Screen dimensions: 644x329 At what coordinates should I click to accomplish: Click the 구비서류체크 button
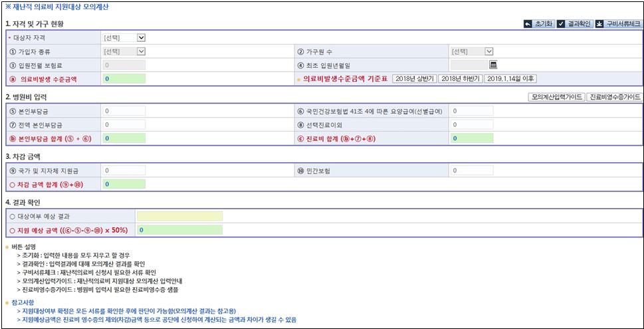point(618,24)
